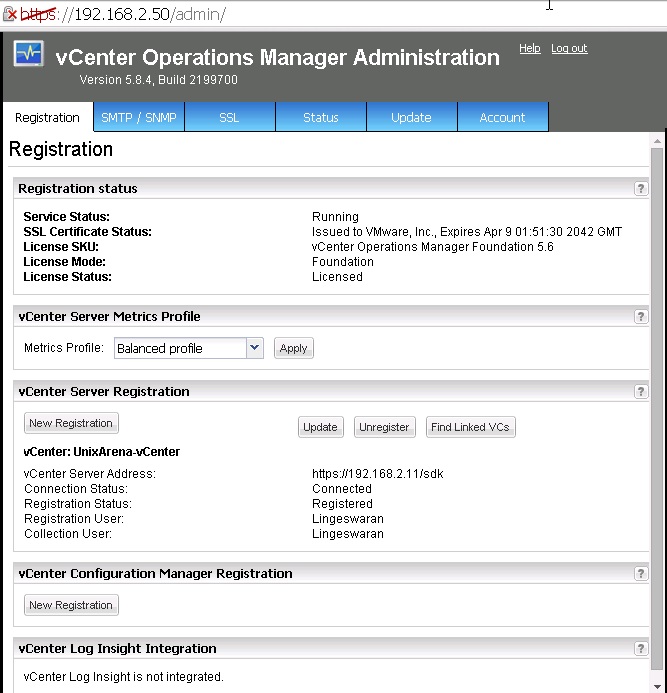The height and width of the screenshot is (693, 667).
Task: Click the Update button for UnixArena-vCenter
Action: pos(320,427)
